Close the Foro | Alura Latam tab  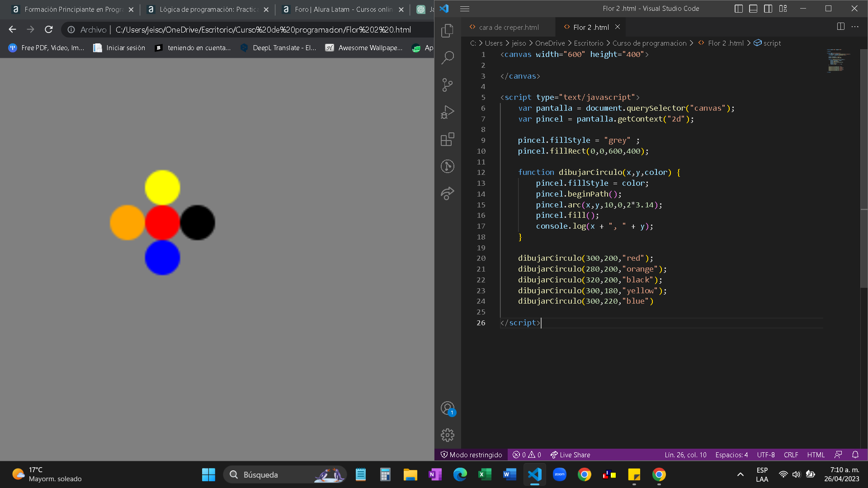[x=401, y=9]
